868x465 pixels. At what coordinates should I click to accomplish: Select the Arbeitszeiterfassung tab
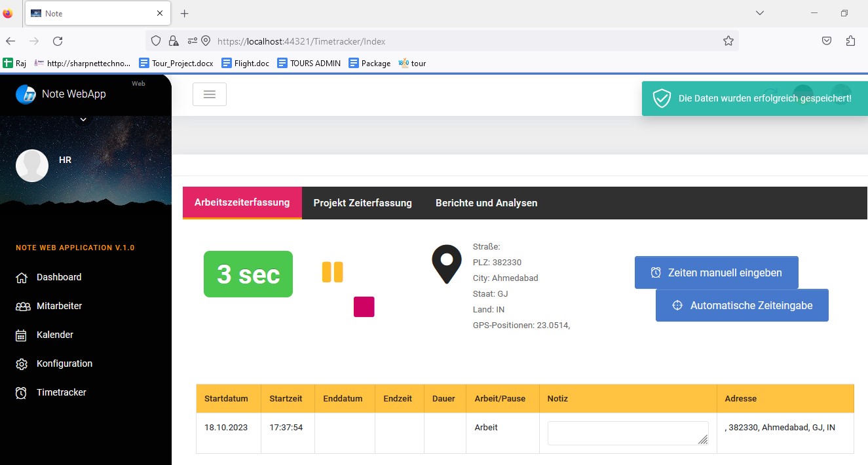tap(242, 202)
